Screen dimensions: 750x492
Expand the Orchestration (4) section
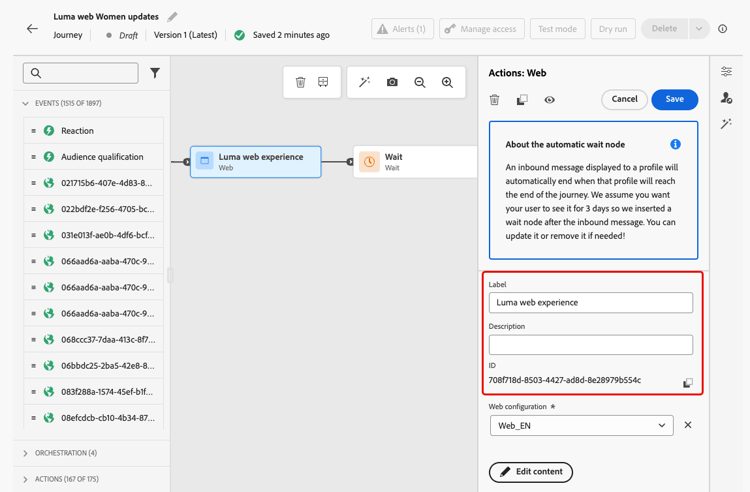click(x=25, y=453)
